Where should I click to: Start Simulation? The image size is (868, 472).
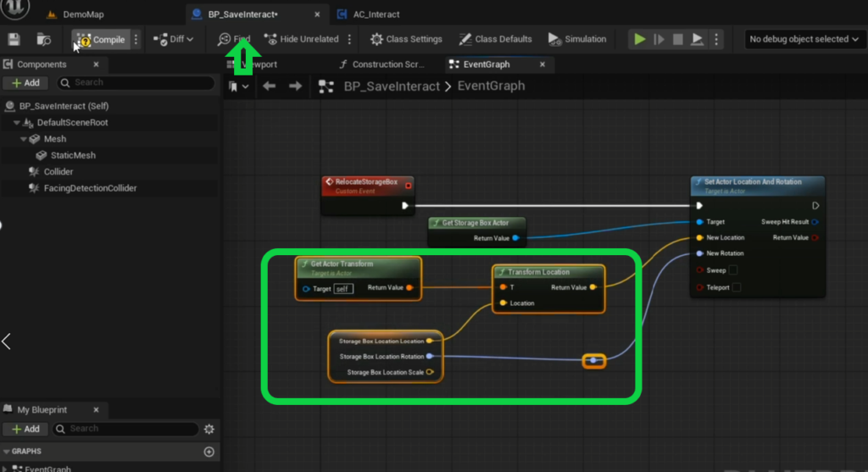[577, 39]
